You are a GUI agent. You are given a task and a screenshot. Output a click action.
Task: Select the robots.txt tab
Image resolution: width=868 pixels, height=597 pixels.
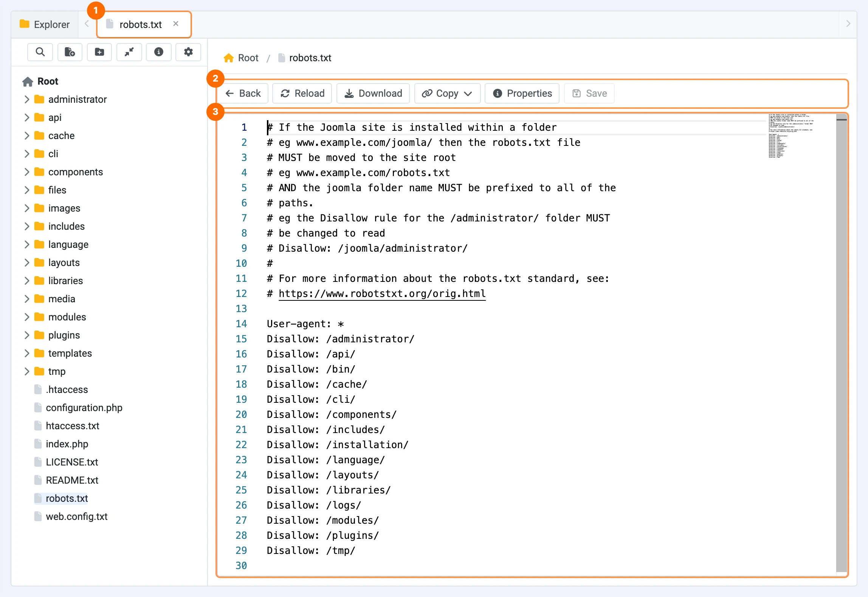coord(144,25)
